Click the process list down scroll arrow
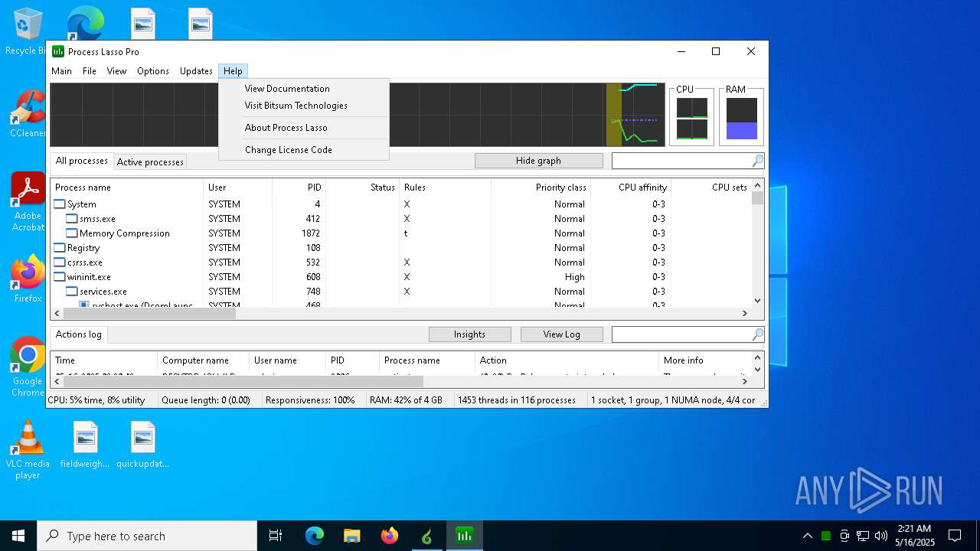Viewport: 980px width, 551px height. tap(758, 302)
